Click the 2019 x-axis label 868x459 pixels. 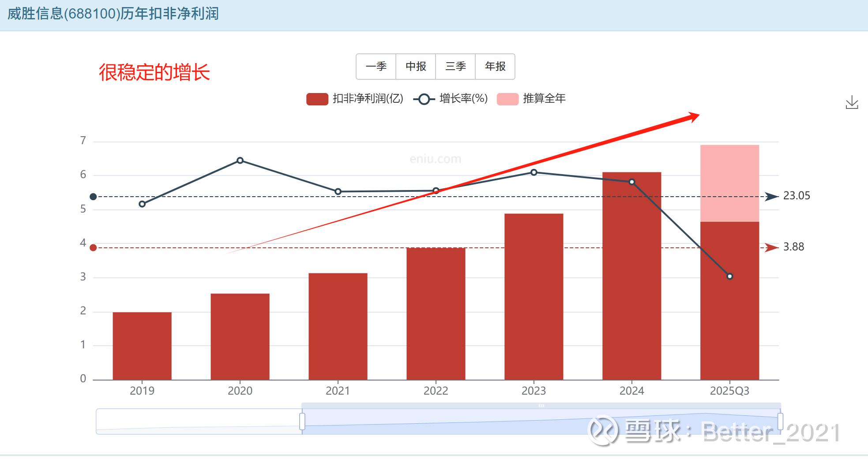142,391
